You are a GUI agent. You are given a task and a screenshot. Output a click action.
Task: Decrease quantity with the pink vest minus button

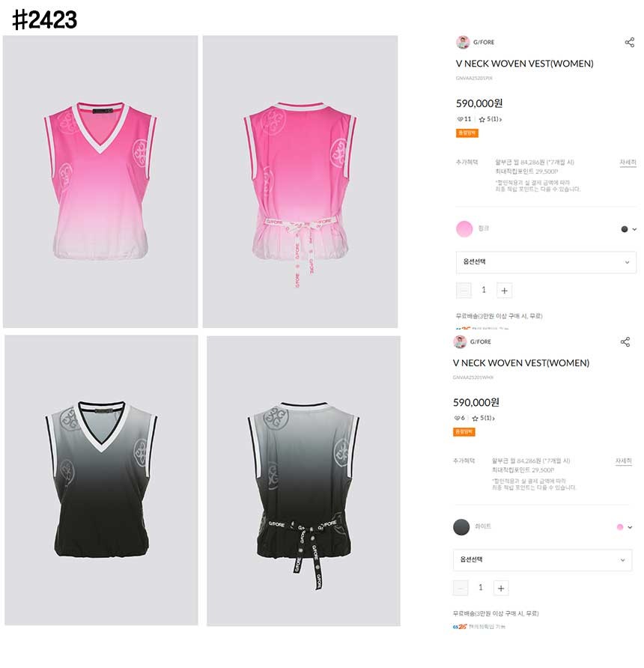[x=464, y=291]
